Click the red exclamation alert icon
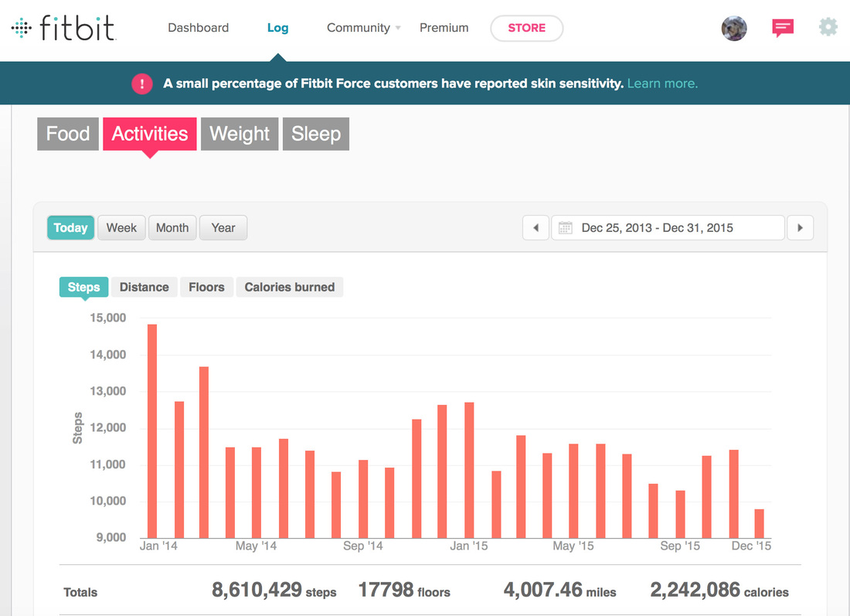Image resolution: width=850 pixels, height=616 pixels. (x=142, y=83)
